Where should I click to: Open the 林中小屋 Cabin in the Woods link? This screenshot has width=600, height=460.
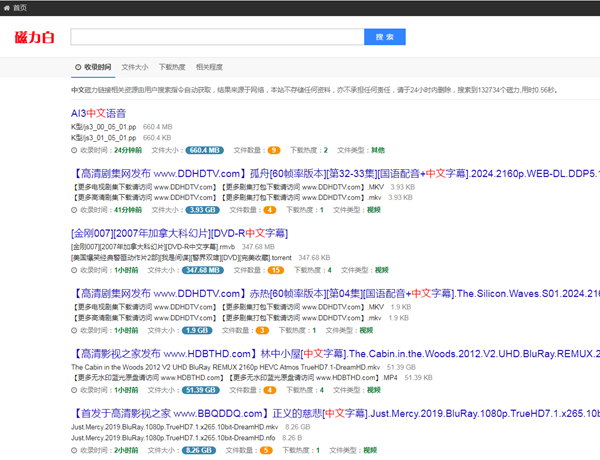[335, 354]
